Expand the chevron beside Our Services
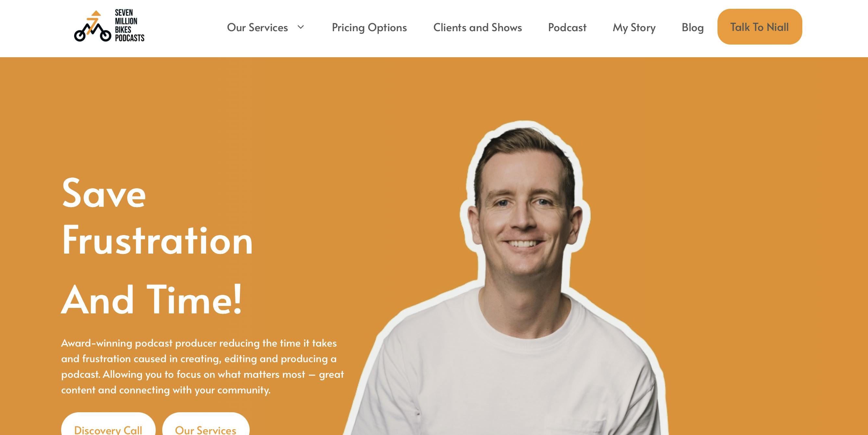The width and height of the screenshot is (868, 435). pyautogui.click(x=301, y=27)
